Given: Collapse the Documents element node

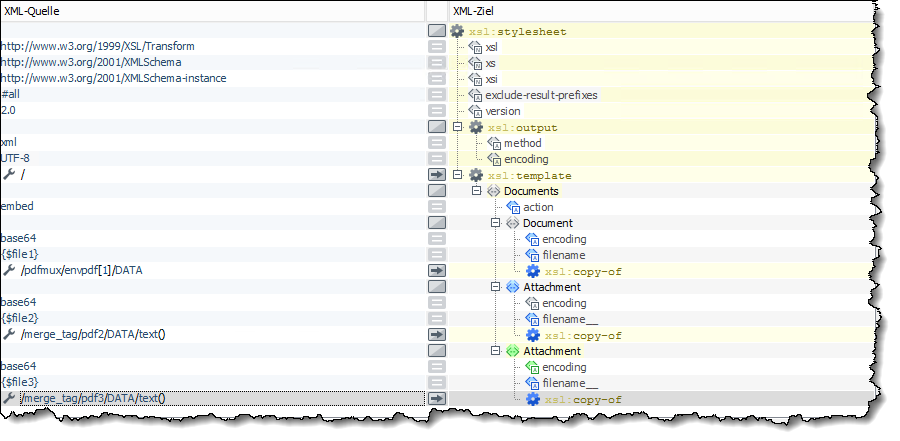Looking at the screenshot, I should coord(476,191).
